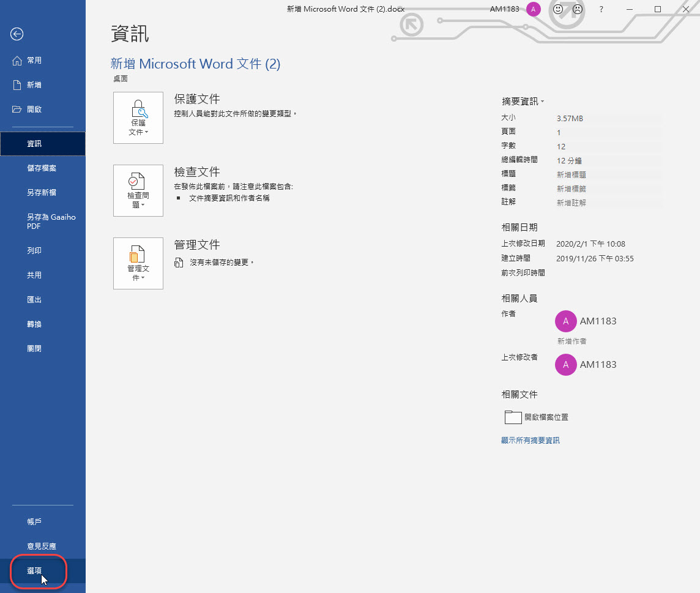Open file location via 開啟檔案位置
The width and height of the screenshot is (700, 593).
536,417
